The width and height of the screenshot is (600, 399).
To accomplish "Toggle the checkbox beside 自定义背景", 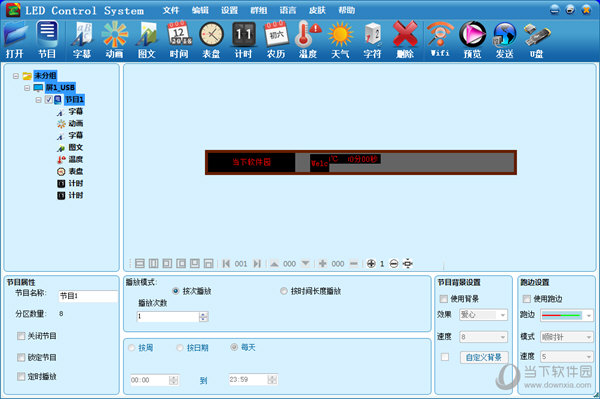I will [x=445, y=357].
